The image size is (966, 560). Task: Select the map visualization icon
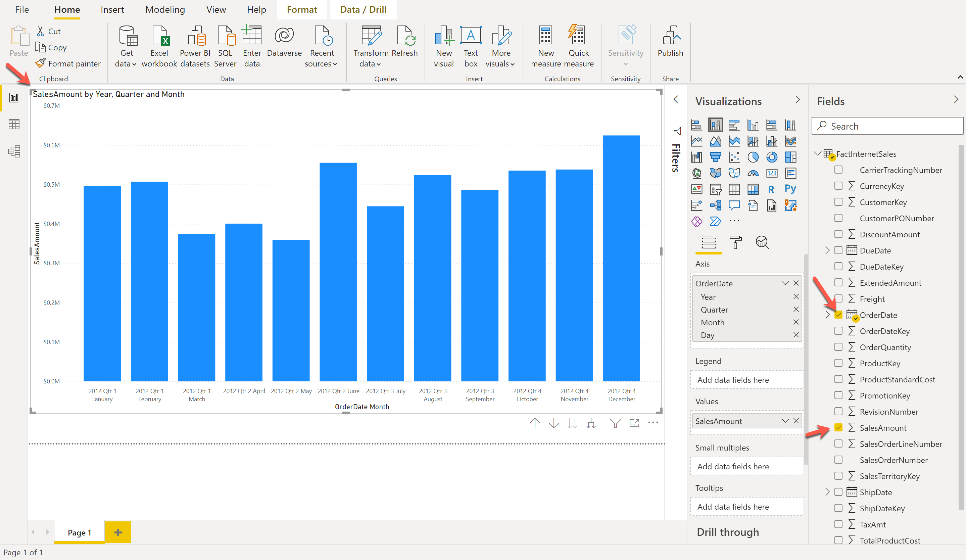pos(697,172)
